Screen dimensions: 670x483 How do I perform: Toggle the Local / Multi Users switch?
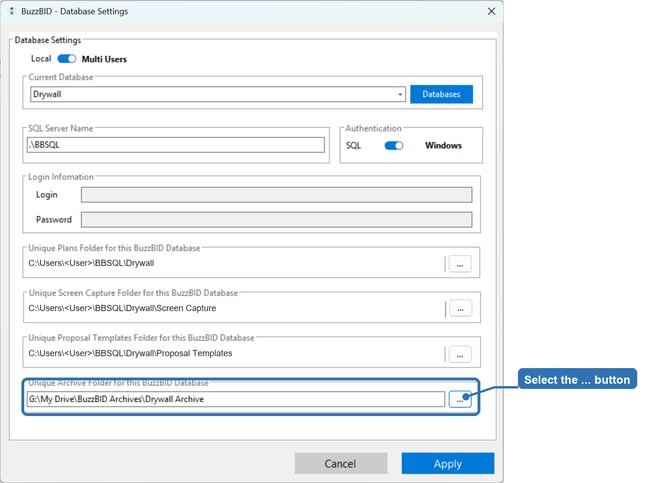[67, 59]
